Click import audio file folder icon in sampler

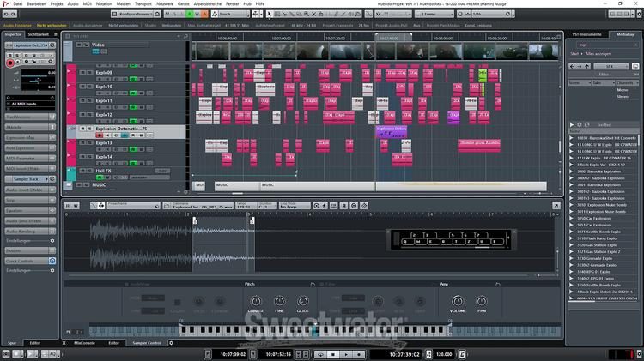[x=167, y=206]
